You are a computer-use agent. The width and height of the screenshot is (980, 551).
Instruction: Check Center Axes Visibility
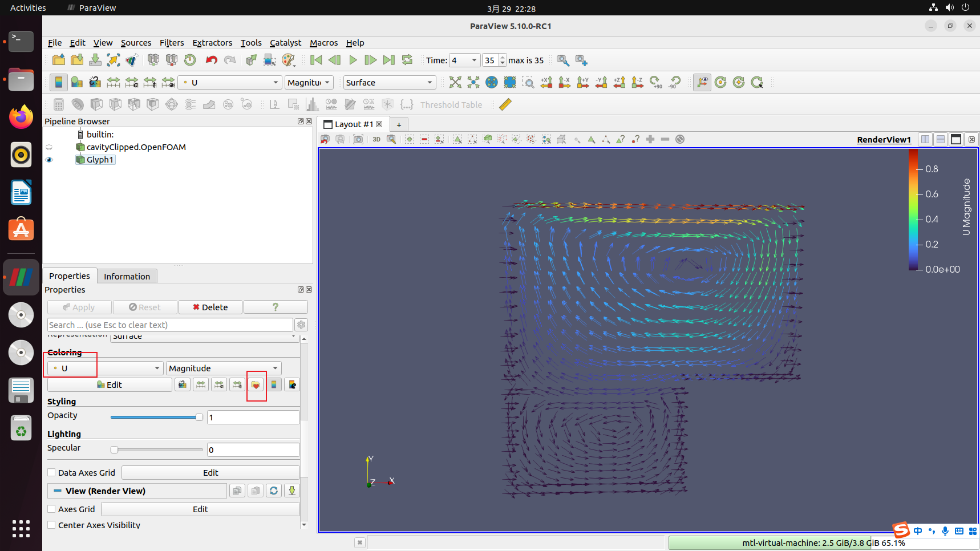pyautogui.click(x=51, y=525)
